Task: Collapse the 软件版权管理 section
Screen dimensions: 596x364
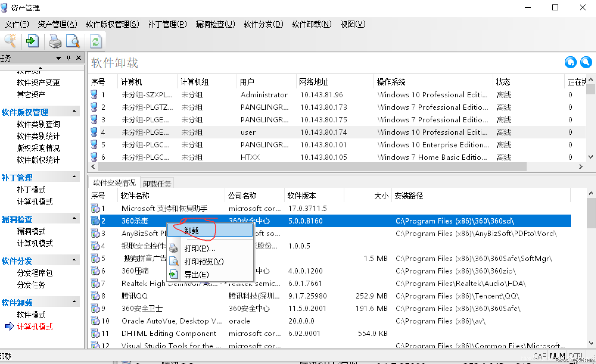Action: pos(74,111)
